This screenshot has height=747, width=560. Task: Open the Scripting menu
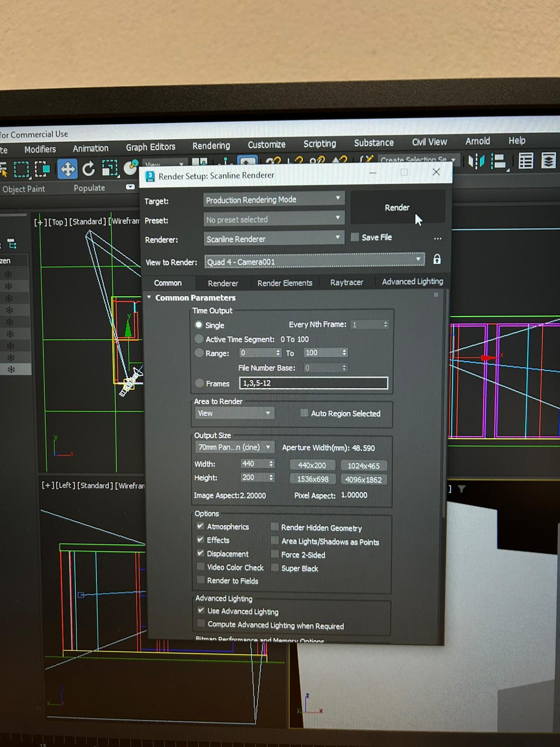pos(320,144)
